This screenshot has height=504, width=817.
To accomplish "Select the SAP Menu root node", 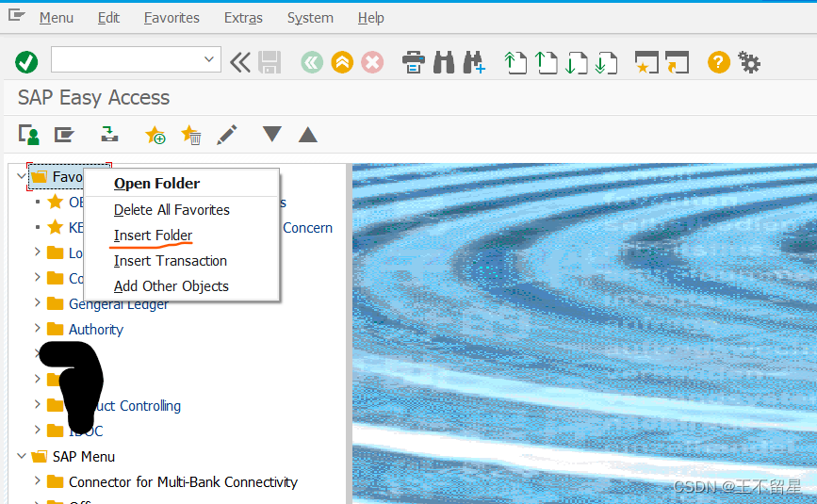I will [83, 457].
